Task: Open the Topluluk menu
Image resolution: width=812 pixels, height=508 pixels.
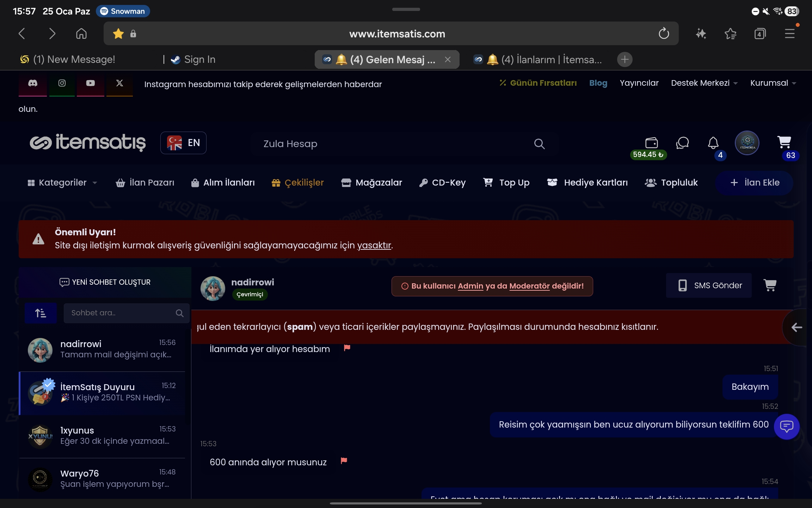Action: pos(671,183)
